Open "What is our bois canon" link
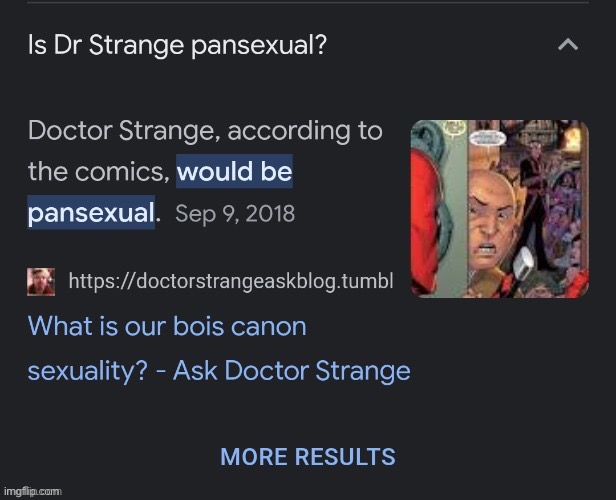 [167, 326]
